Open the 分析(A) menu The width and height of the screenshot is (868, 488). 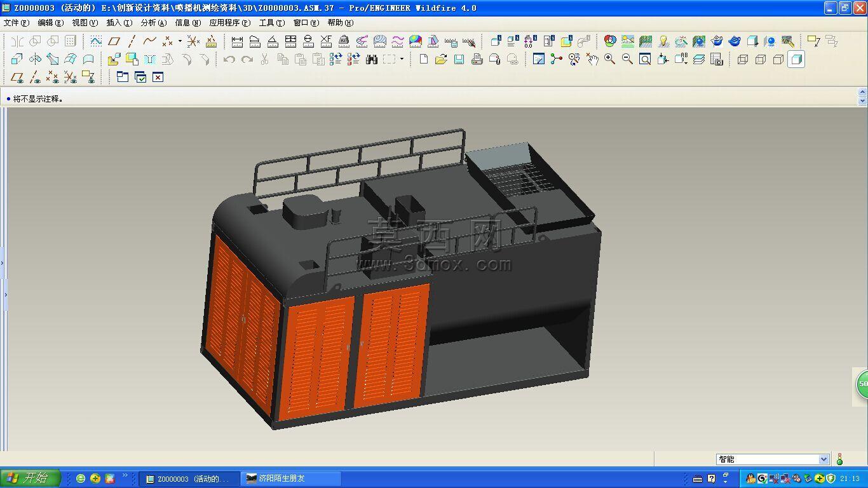153,23
